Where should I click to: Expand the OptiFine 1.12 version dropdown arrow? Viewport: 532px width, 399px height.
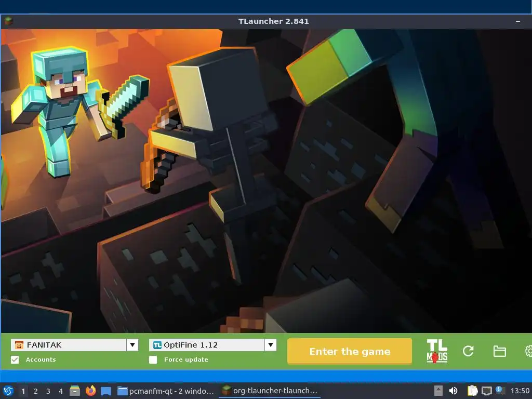pos(270,345)
